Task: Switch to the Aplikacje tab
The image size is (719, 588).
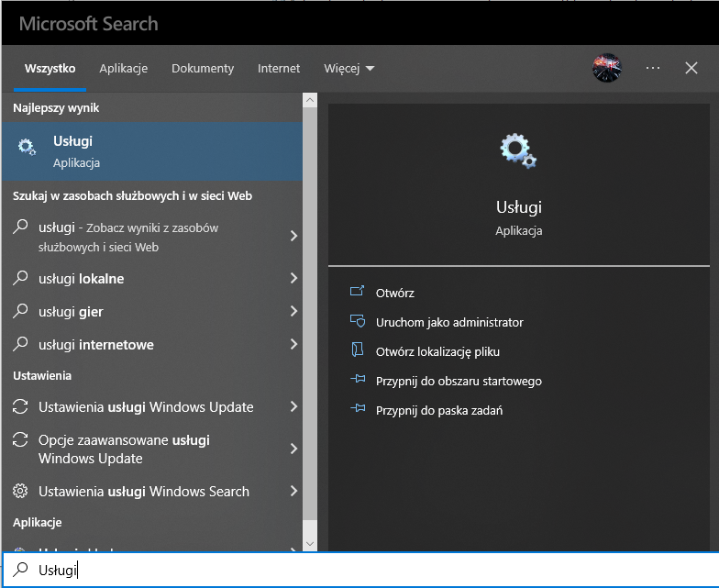Action: [x=123, y=68]
